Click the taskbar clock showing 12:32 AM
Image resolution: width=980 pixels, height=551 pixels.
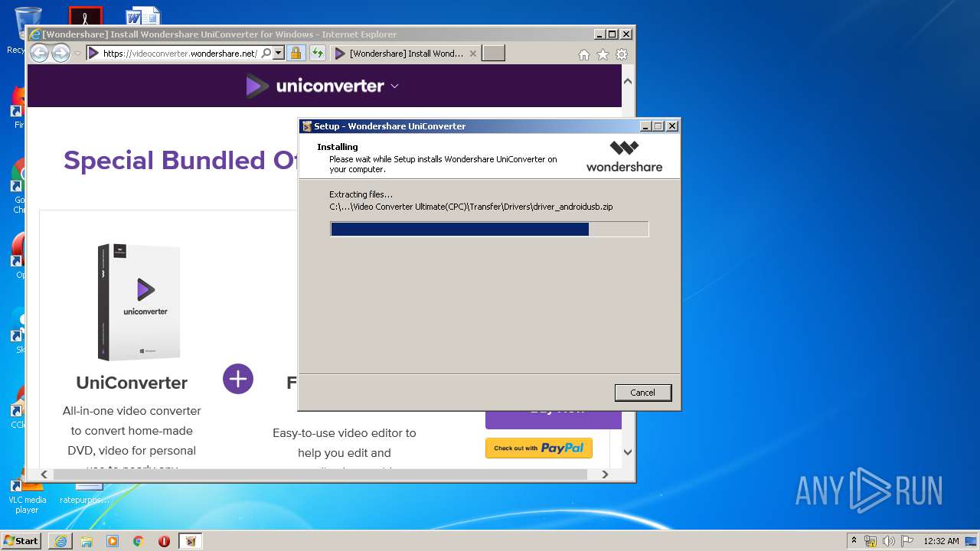click(941, 541)
